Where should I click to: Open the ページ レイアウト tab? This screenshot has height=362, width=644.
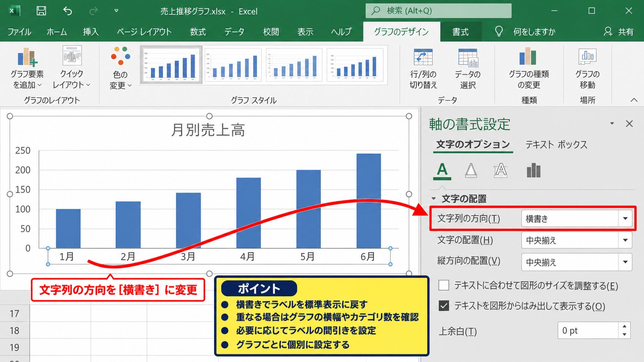[x=144, y=32]
